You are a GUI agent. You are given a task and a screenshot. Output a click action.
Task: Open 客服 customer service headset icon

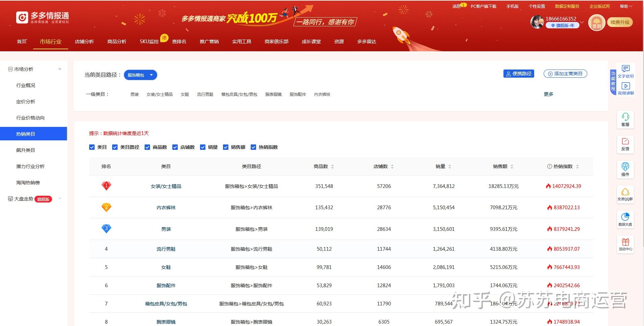(625, 119)
